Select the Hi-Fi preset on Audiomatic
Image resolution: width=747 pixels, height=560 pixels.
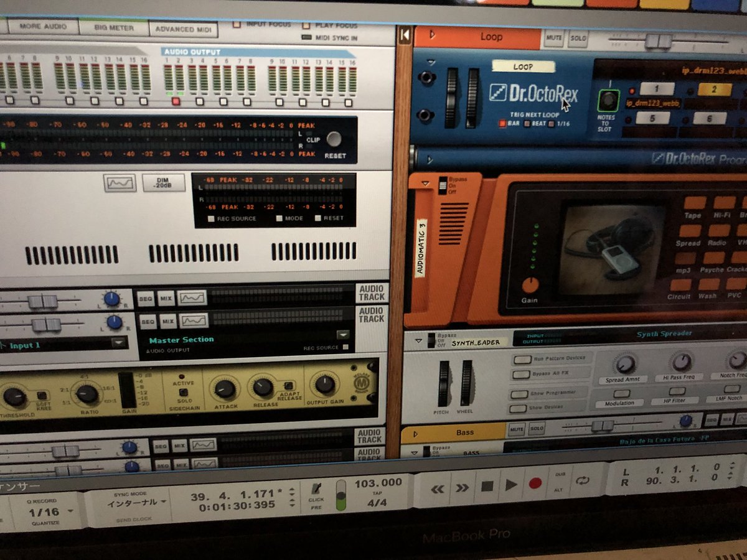coord(725,203)
